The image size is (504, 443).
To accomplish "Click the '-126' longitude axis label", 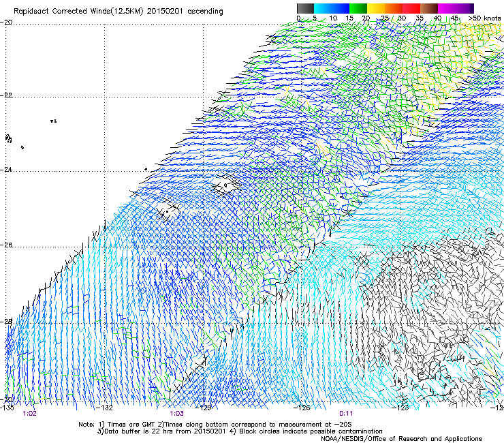I will point(302,408).
